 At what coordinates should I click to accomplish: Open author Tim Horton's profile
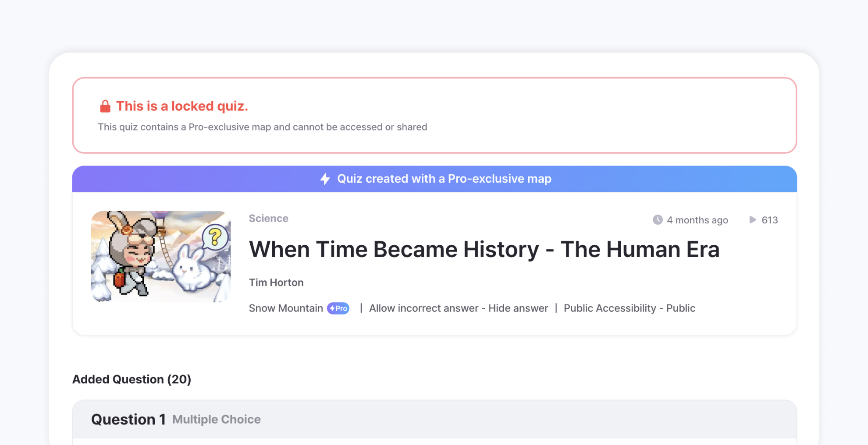(x=276, y=283)
